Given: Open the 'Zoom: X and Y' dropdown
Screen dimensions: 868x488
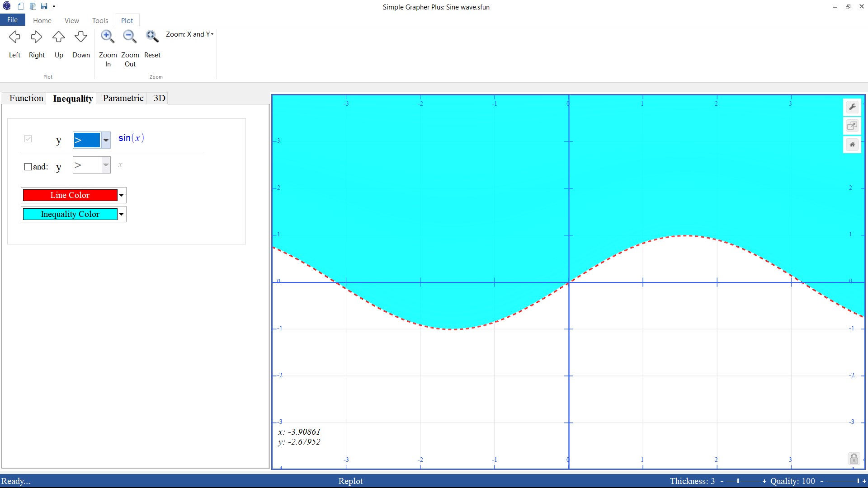Looking at the screenshot, I should click(x=190, y=34).
